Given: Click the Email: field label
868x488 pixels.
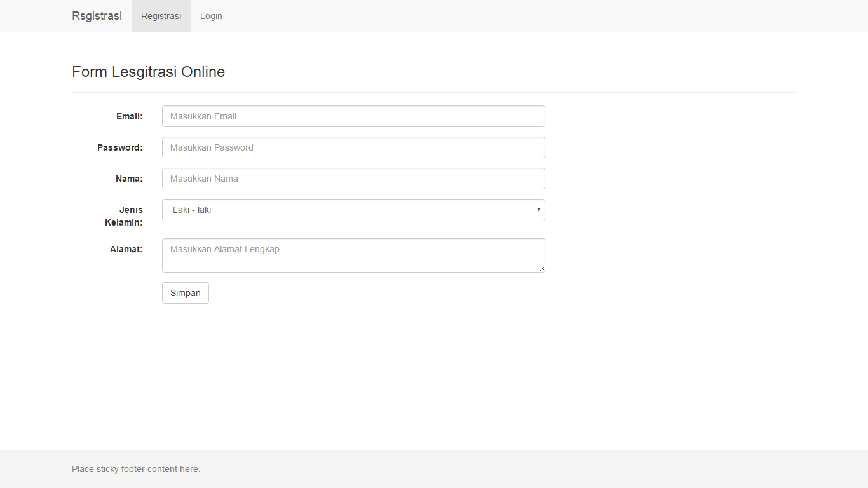Looking at the screenshot, I should pyautogui.click(x=129, y=116).
